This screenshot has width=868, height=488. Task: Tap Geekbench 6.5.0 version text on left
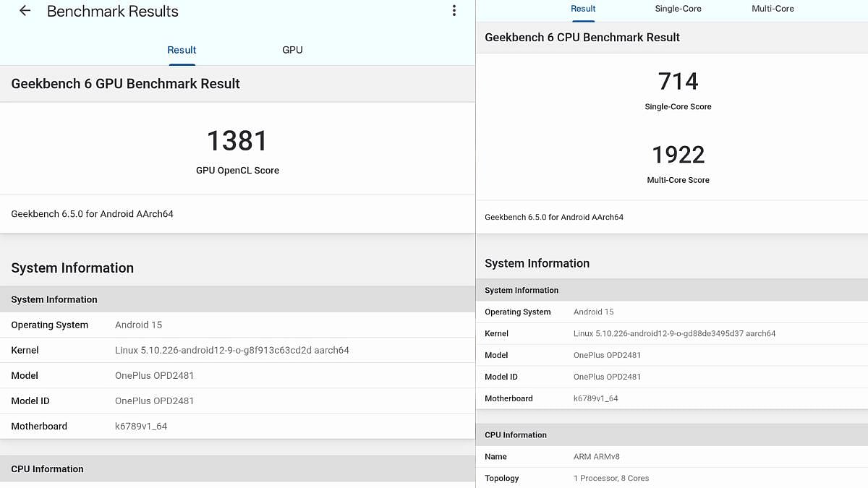[x=92, y=214]
